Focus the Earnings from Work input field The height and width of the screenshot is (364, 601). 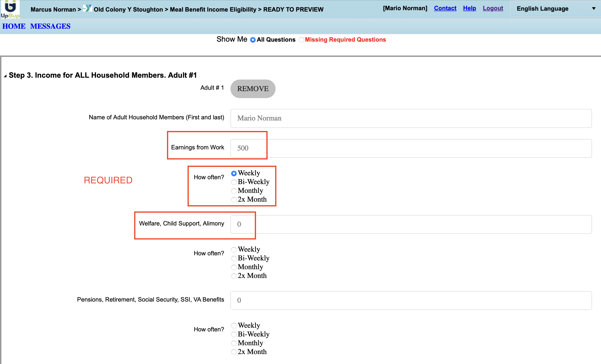pyautogui.click(x=411, y=148)
